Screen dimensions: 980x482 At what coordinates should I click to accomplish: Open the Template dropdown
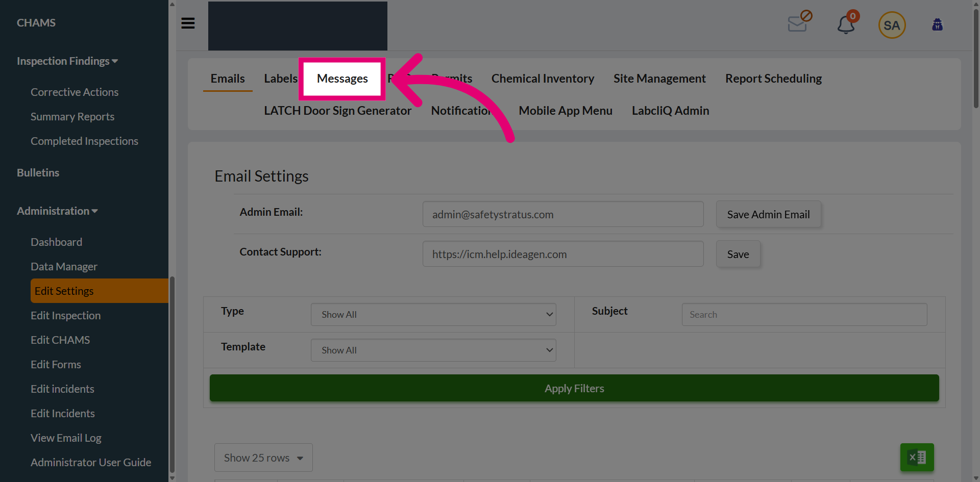point(433,350)
